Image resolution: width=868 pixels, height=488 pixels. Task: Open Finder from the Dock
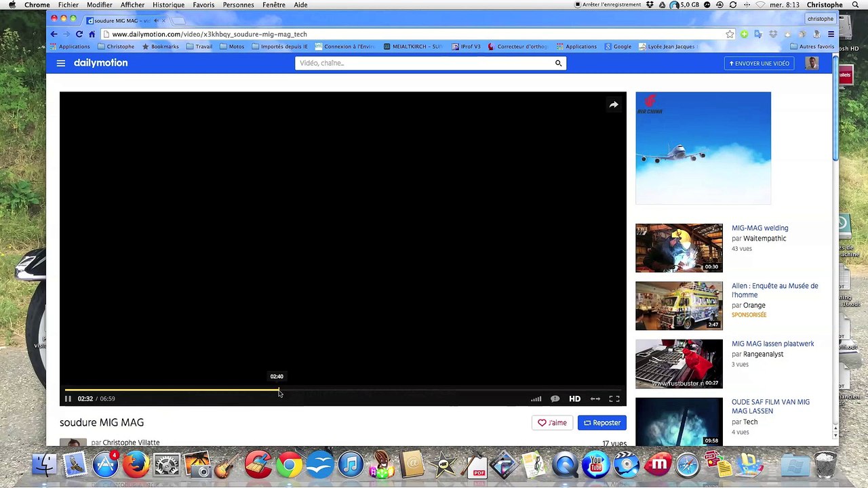tap(45, 466)
